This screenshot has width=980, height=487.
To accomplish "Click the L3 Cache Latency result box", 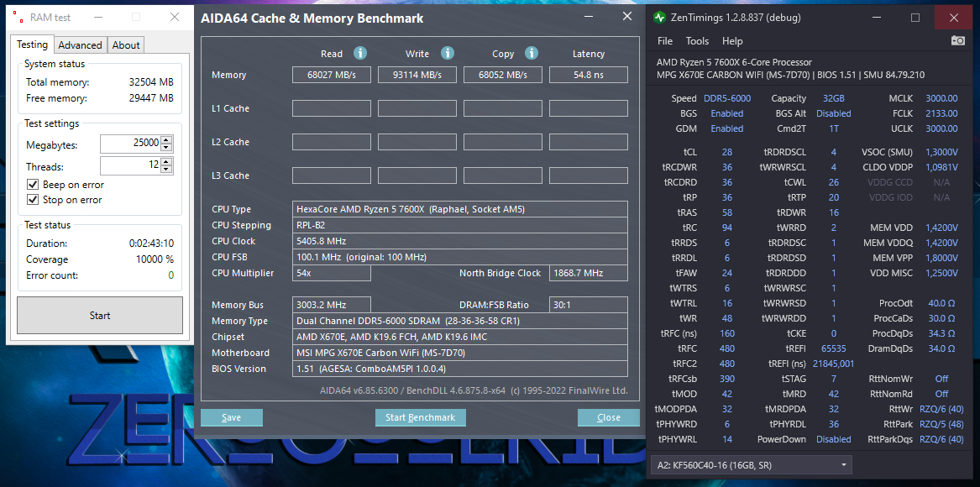I will pyautogui.click(x=588, y=175).
